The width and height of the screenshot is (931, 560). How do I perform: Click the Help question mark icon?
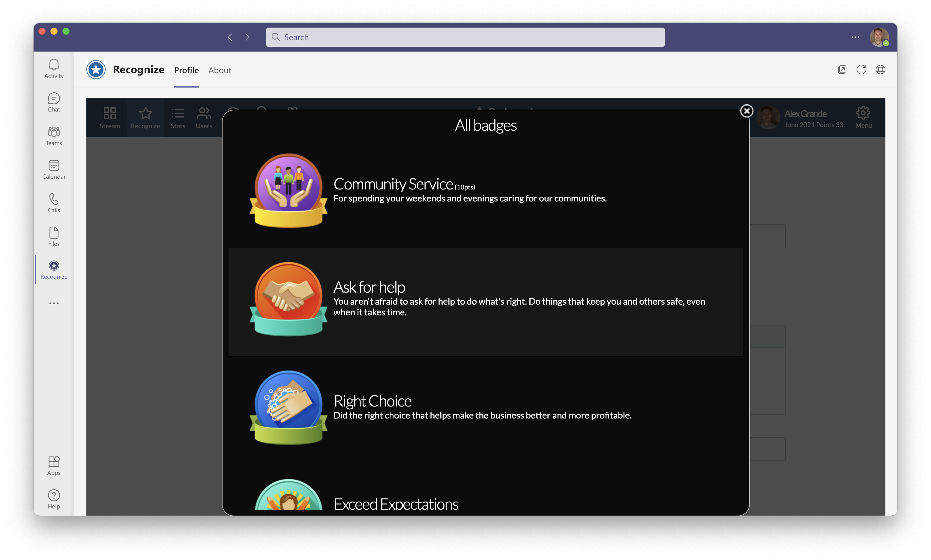pos(54,499)
